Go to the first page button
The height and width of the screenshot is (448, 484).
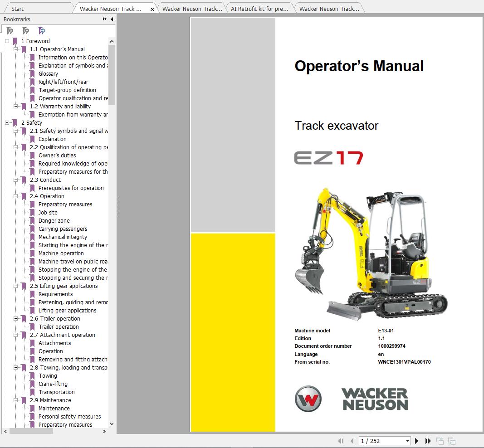point(341,441)
